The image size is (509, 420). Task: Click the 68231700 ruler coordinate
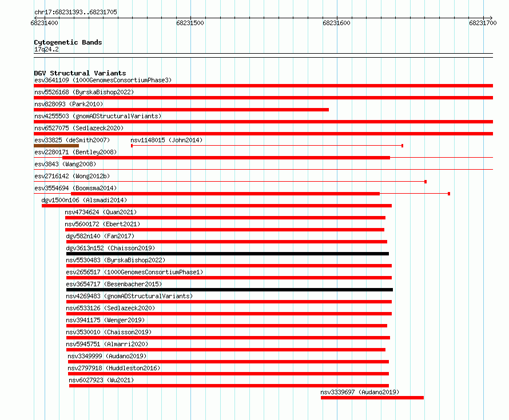[x=483, y=23]
